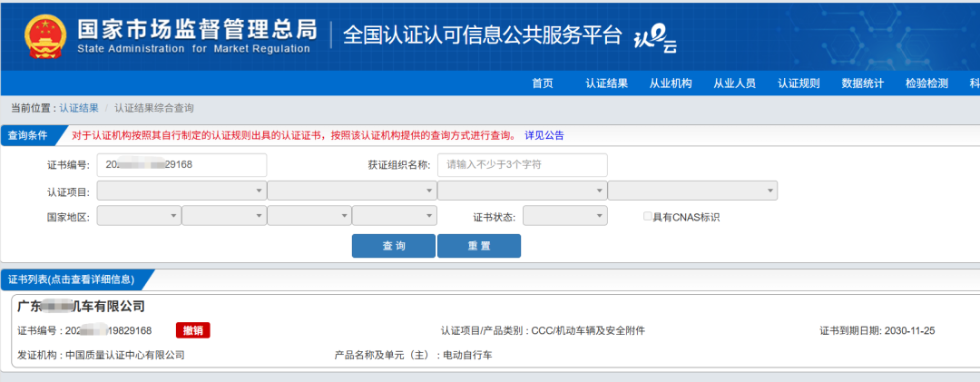Expand the first 国家地区 dropdown
This screenshot has width=980, height=382.
(140, 216)
